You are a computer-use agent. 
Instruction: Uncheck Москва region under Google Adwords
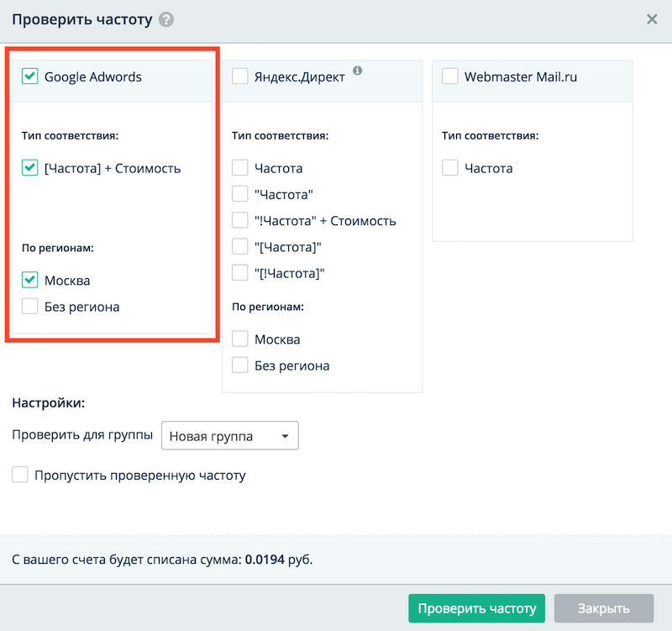click(x=30, y=280)
